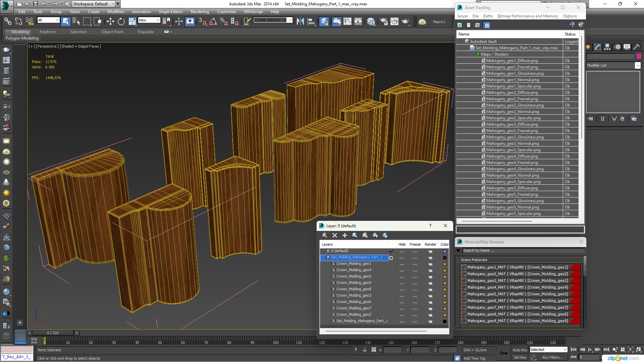Open Render Setup dialog icon
The height and width of the screenshot is (362, 644).
click(383, 21)
